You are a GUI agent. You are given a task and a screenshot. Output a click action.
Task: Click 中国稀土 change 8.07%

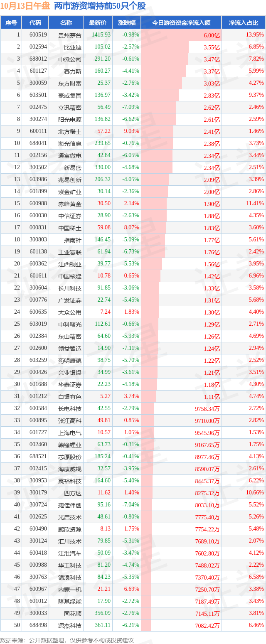coord(131,228)
